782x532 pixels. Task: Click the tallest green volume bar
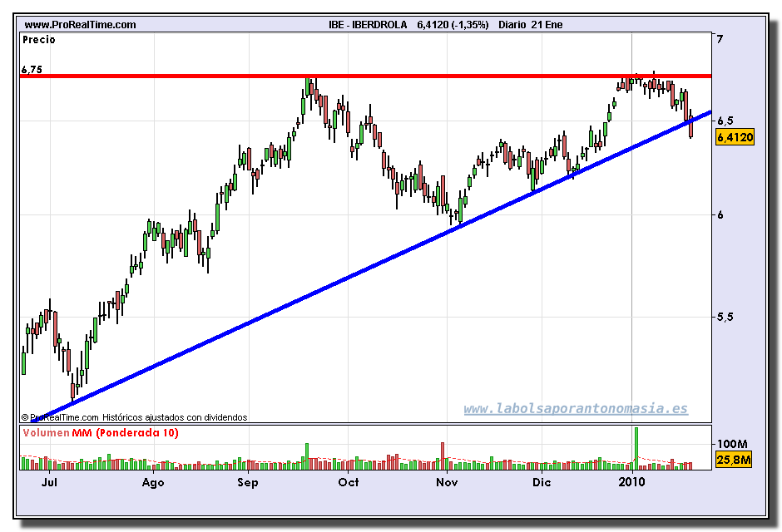point(636,445)
